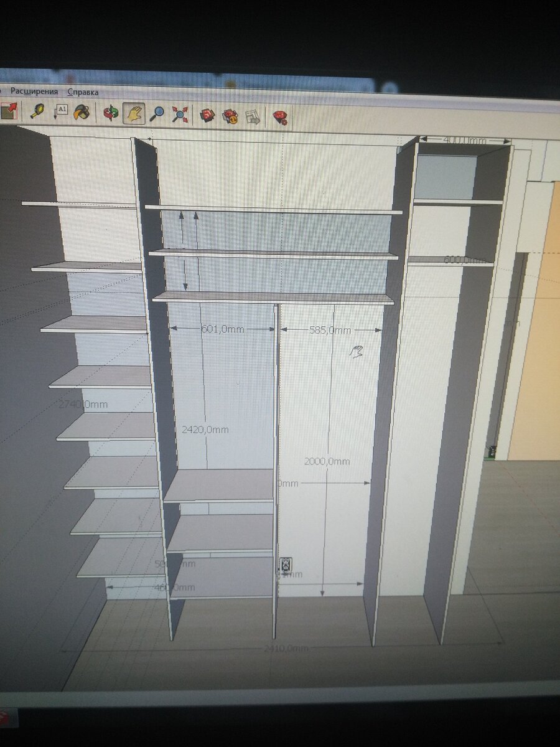
Task: Click the 2420,0mm dimension label
Action: click(x=205, y=430)
